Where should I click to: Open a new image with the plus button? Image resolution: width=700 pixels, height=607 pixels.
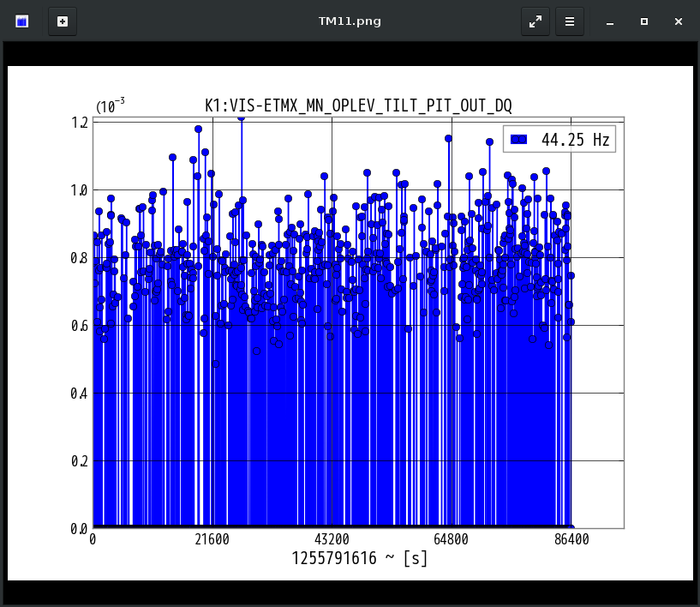pyautogui.click(x=63, y=21)
